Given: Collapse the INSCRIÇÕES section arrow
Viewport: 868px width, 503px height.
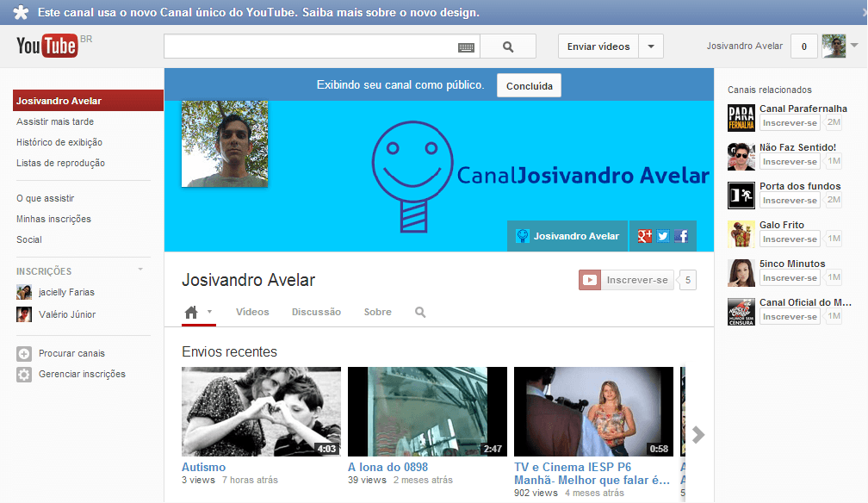Looking at the screenshot, I should [140, 270].
